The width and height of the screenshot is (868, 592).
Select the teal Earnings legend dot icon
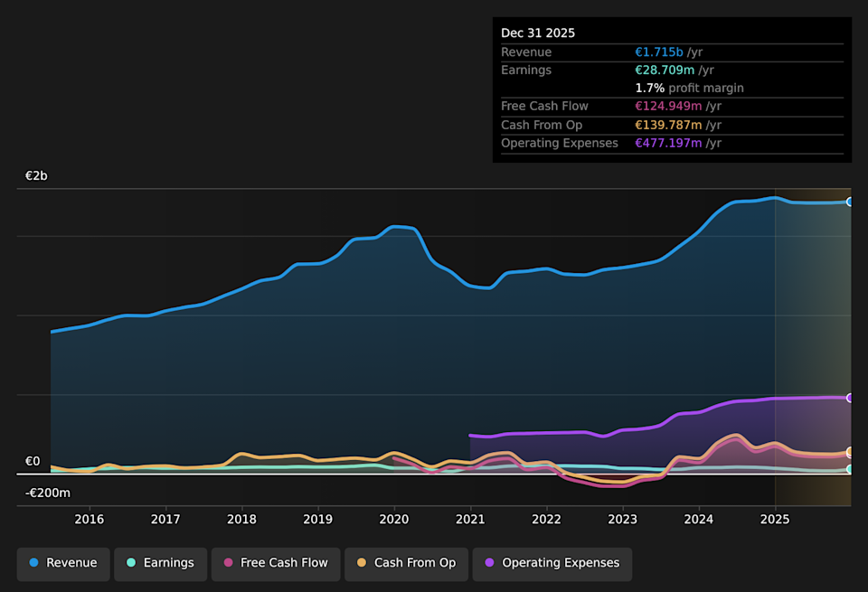[x=132, y=563]
